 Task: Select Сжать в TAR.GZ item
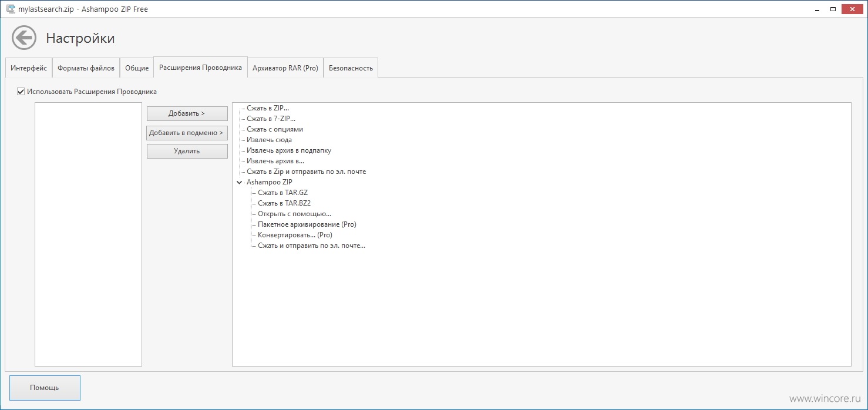click(282, 193)
